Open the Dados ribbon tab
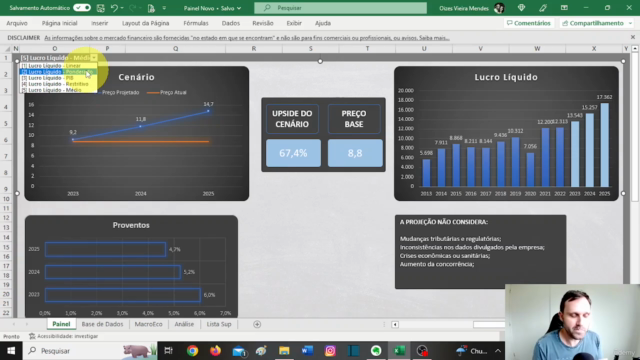640x360 pixels. tap(231, 23)
